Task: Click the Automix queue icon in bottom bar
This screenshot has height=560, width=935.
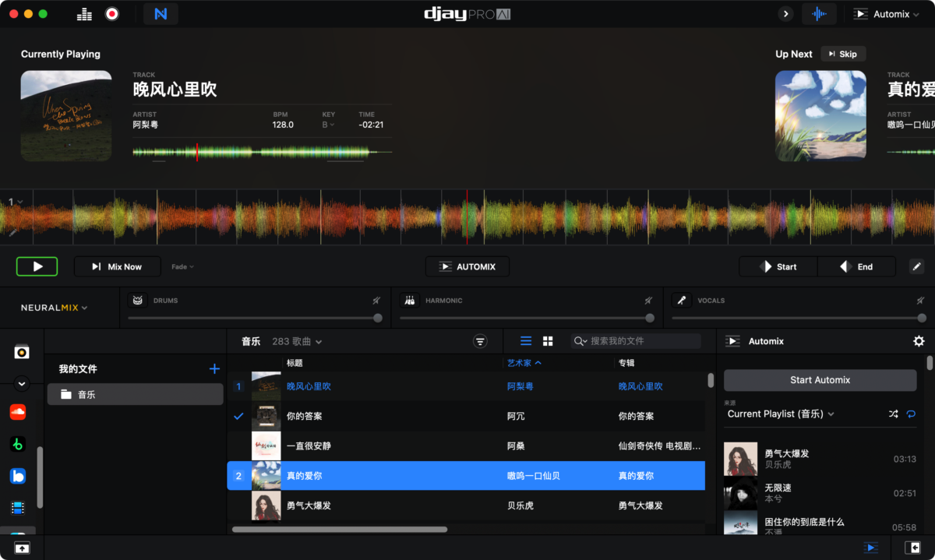Action: pyautogui.click(x=871, y=548)
